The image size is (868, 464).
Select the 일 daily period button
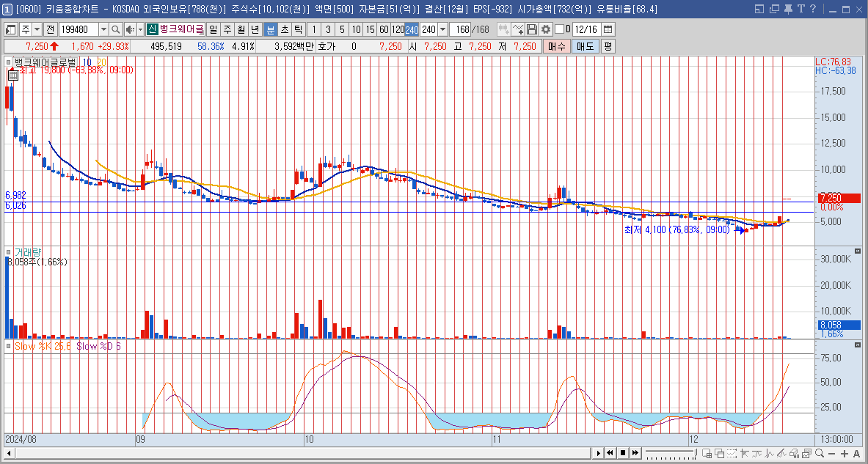[x=213, y=29]
